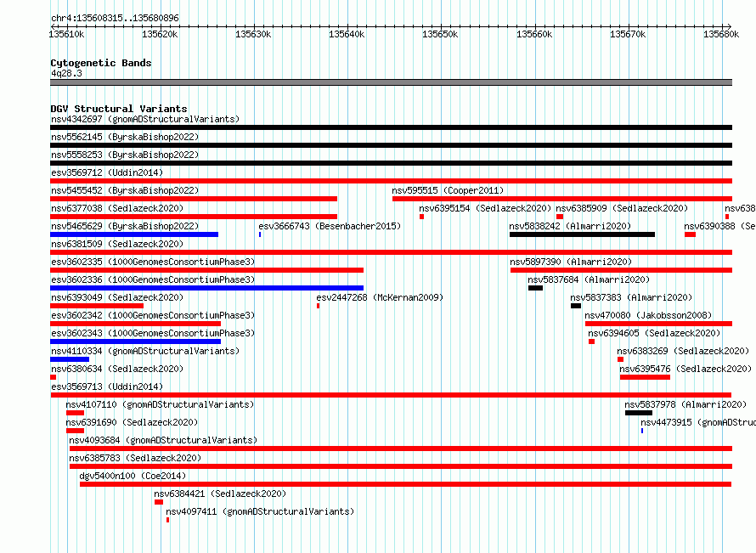Select the nsv6385783 (Sedlazeck2020) red bar
Viewport: 756px width, 553px height.
(401, 466)
